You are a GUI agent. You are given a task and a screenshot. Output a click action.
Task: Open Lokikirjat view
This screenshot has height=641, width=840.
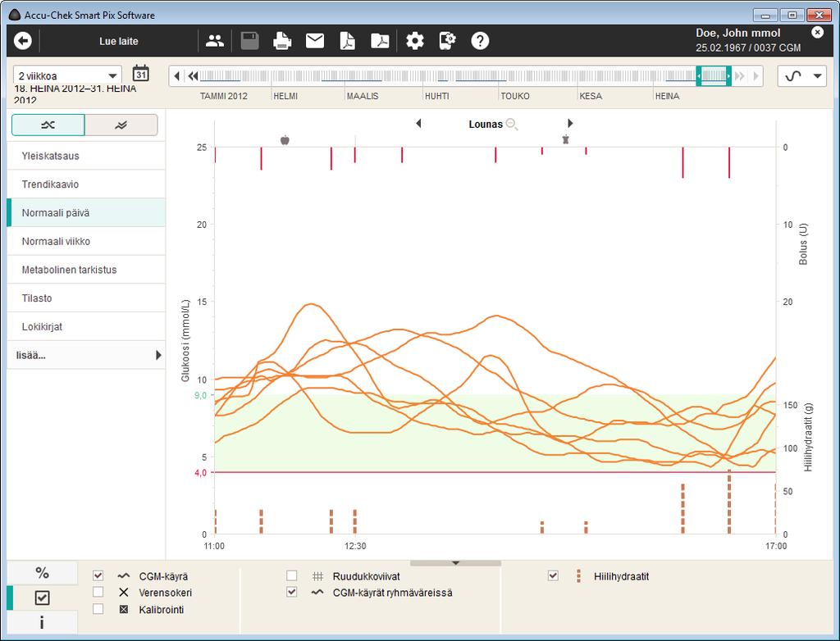[x=85, y=326]
